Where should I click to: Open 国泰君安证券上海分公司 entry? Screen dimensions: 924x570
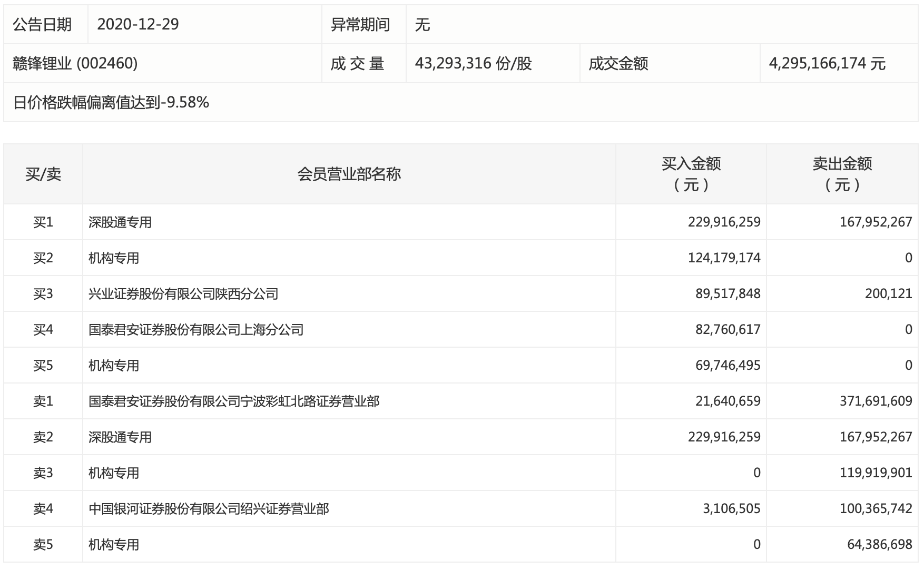[x=196, y=330]
